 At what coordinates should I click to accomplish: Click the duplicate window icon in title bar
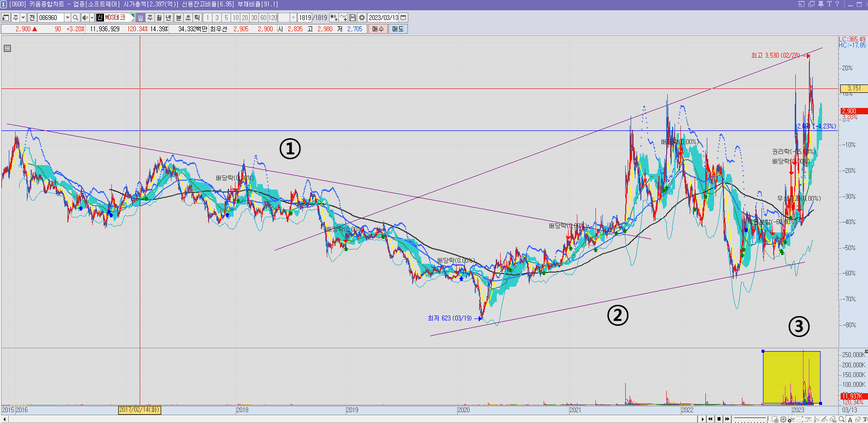pos(811,4)
